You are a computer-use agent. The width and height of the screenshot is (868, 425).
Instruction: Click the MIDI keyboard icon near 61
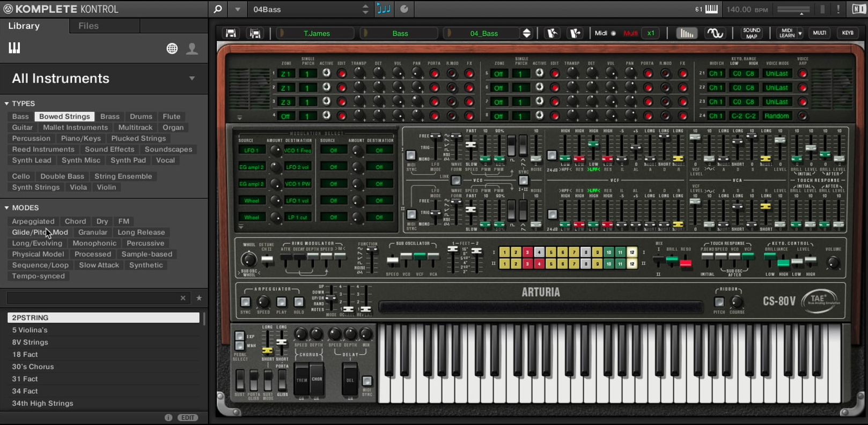[711, 9]
